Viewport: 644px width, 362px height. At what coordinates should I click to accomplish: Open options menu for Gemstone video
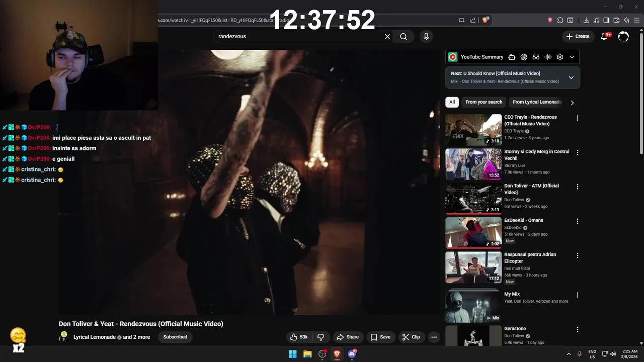pyautogui.click(x=578, y=330)
